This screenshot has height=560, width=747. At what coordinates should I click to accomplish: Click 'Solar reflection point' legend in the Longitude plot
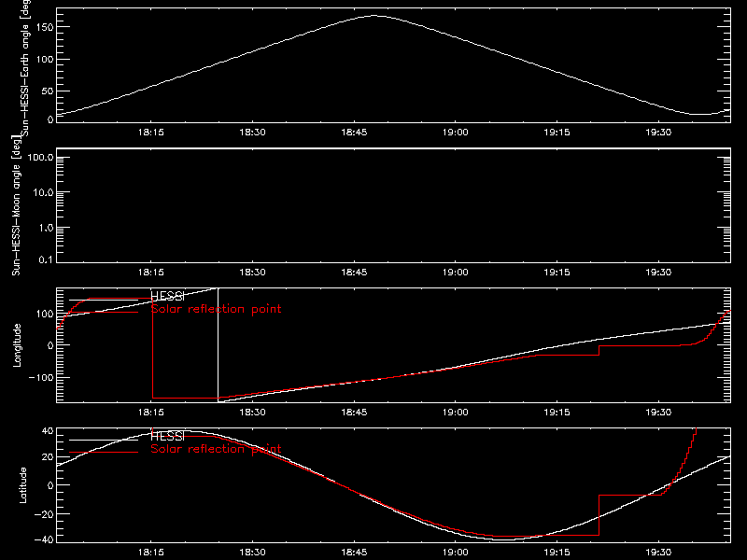coord(216,309)
